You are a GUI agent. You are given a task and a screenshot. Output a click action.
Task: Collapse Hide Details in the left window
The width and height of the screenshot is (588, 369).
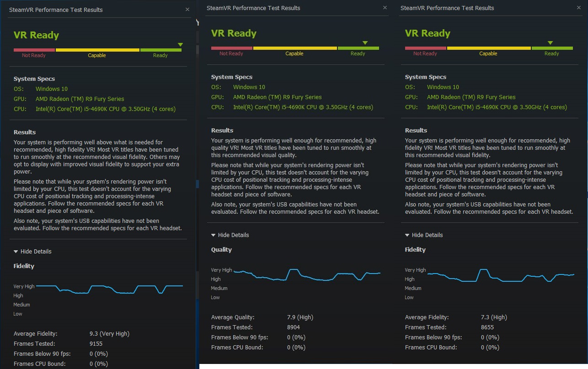pos(32,252)
